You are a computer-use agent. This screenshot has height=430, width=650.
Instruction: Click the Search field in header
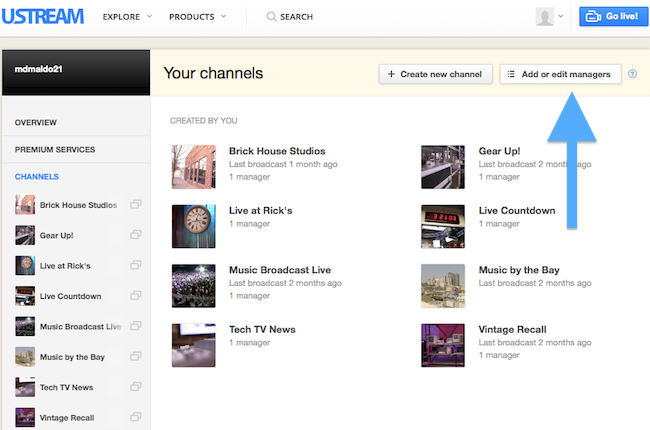point(290,17)
